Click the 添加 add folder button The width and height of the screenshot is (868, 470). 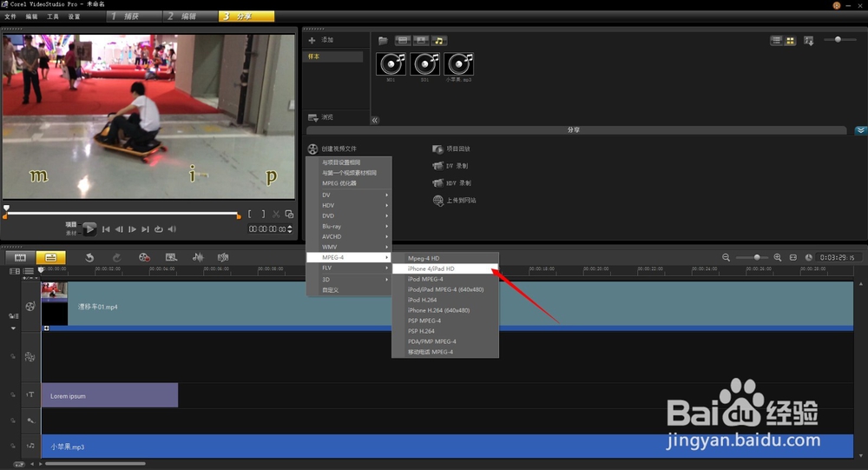(x=321, y=40)
